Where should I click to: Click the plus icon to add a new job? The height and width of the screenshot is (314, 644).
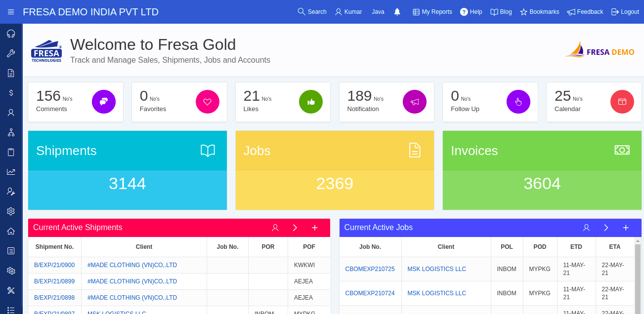[x=626, y=228]
